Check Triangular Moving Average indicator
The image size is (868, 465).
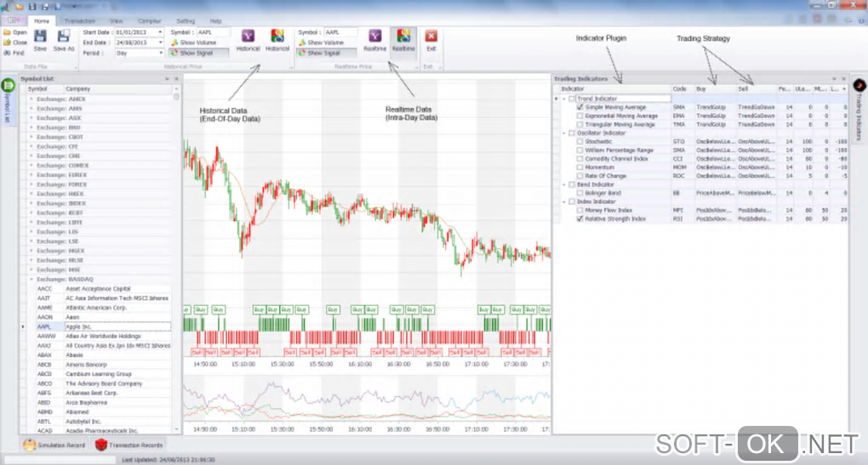coord(580,124)
